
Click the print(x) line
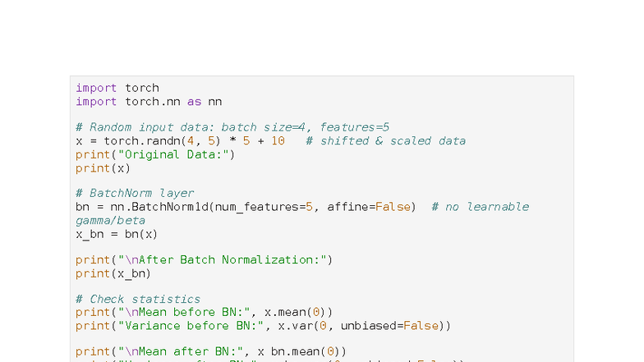click(x=103, y=167)
